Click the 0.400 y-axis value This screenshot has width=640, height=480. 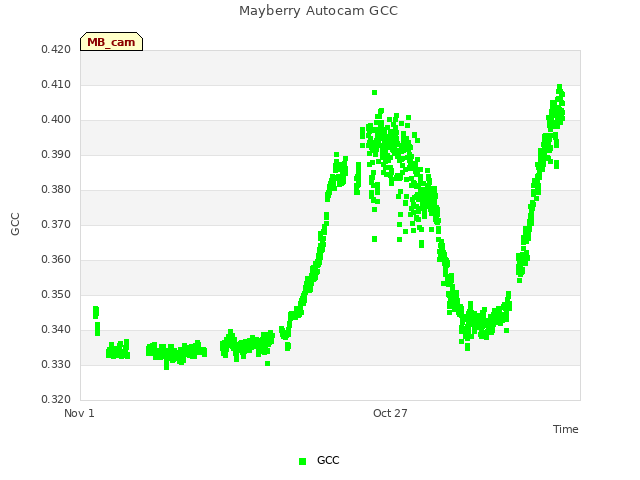pos(56,120)
